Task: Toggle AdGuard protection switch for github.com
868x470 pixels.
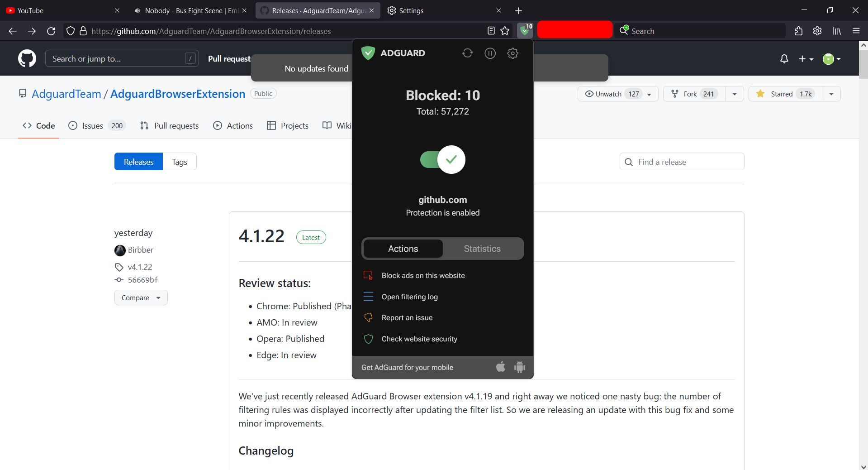Action: 443,159
